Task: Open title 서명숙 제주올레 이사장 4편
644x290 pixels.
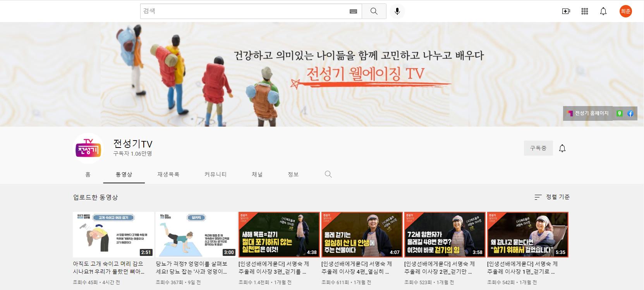Action: pyautogui.click(x=357, y=268)
